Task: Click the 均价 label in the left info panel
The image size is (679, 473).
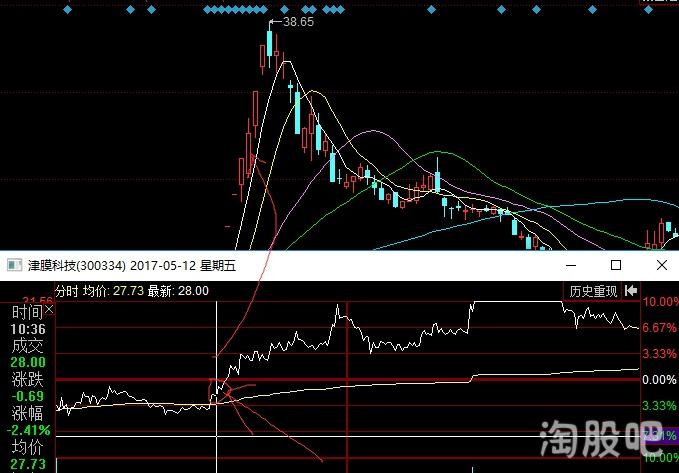Action: [28, 447]
